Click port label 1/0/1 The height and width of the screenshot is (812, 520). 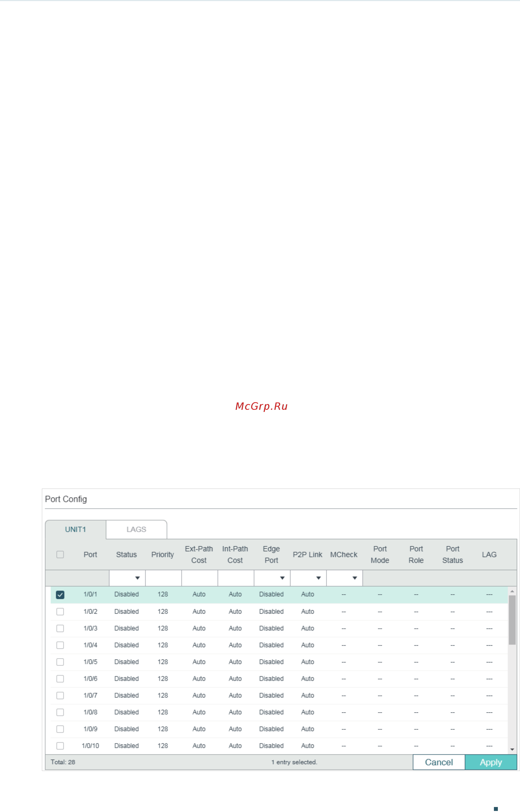(x=90, y=594)
